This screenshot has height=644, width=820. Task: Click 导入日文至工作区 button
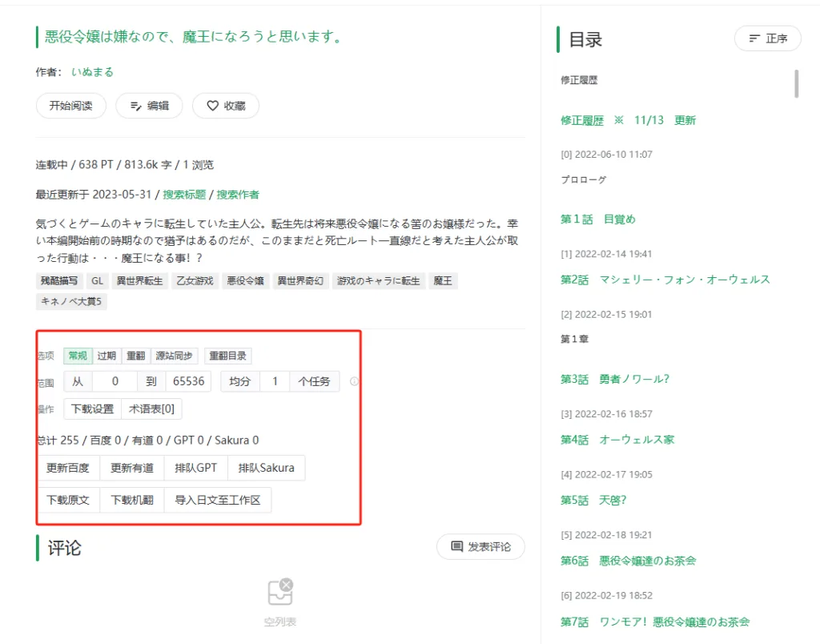tap(218, 500)
